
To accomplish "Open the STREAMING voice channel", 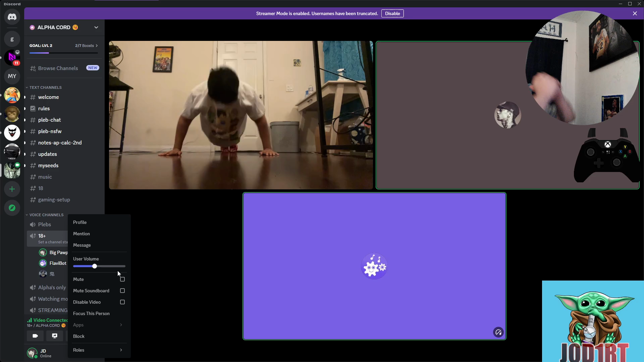I will tap(48, 310).
